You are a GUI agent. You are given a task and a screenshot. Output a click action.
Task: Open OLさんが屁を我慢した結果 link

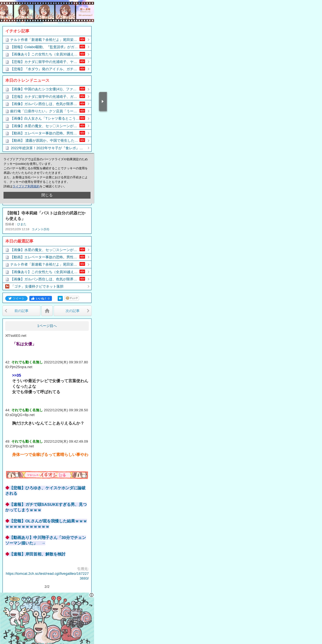[x=46, y=524]
